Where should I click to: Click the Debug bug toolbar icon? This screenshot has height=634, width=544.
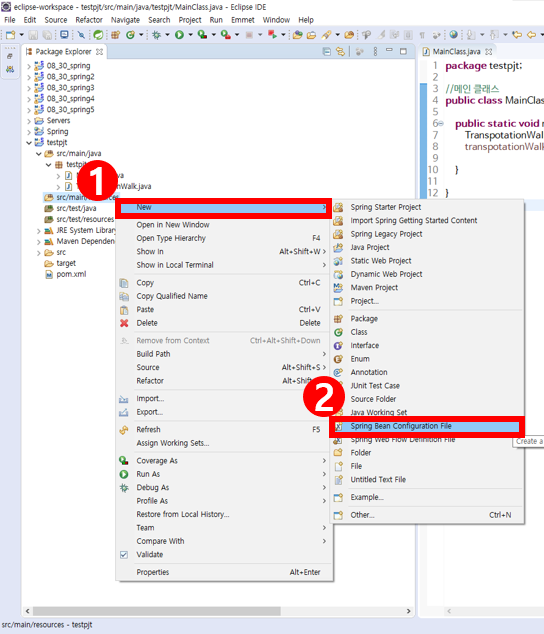coord(156,35)
